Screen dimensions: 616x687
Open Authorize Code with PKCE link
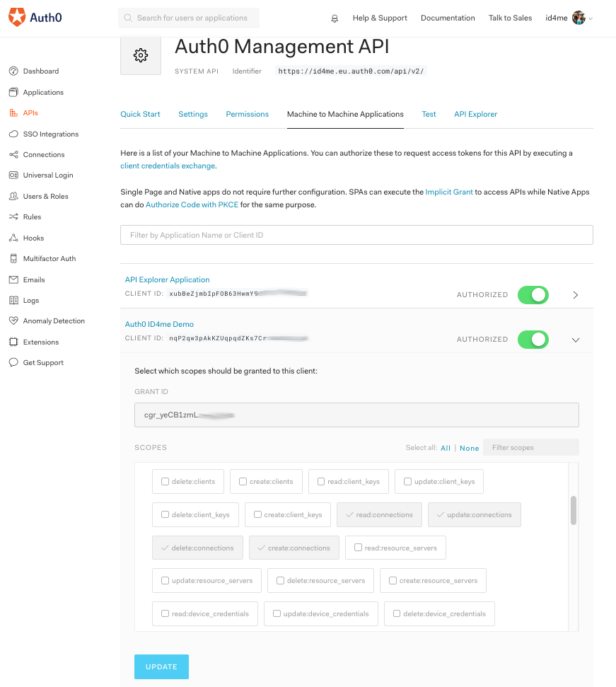coord(192,204)
